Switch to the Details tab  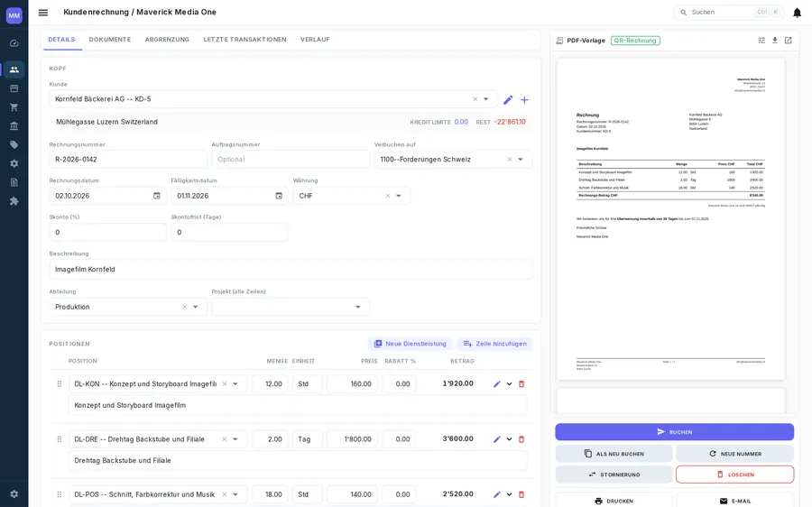61,40
